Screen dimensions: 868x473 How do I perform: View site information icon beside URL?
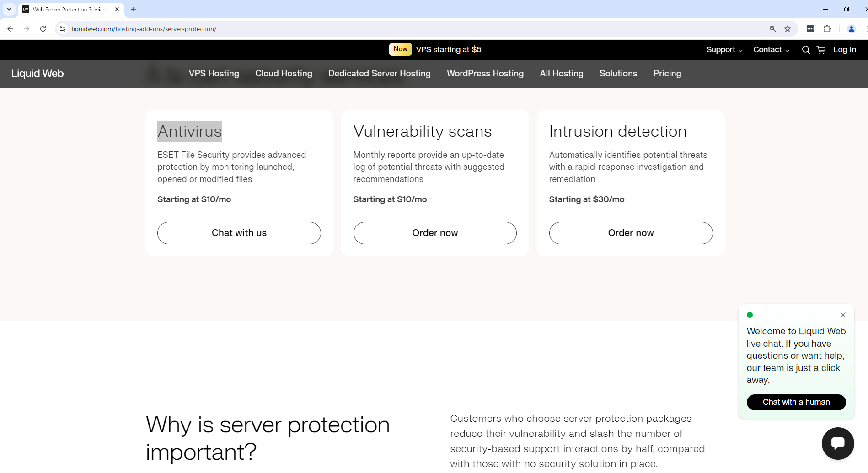click(x=63, y=29)
